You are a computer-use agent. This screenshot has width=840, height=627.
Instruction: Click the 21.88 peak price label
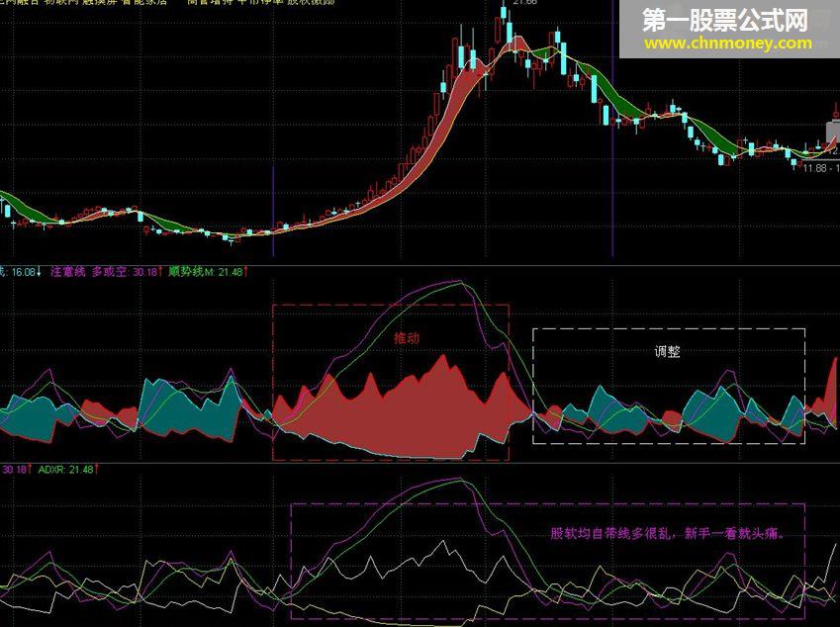(524, 3)
